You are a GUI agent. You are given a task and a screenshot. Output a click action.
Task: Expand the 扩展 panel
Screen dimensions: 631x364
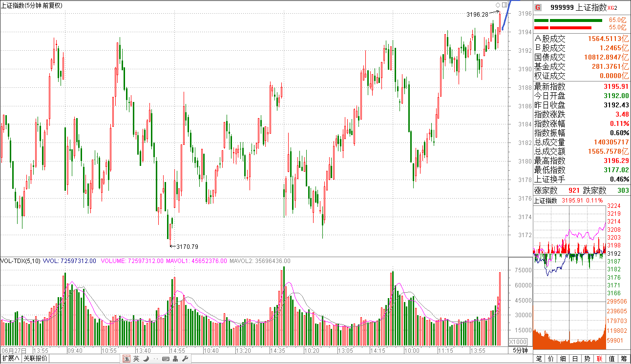point(11,359)
